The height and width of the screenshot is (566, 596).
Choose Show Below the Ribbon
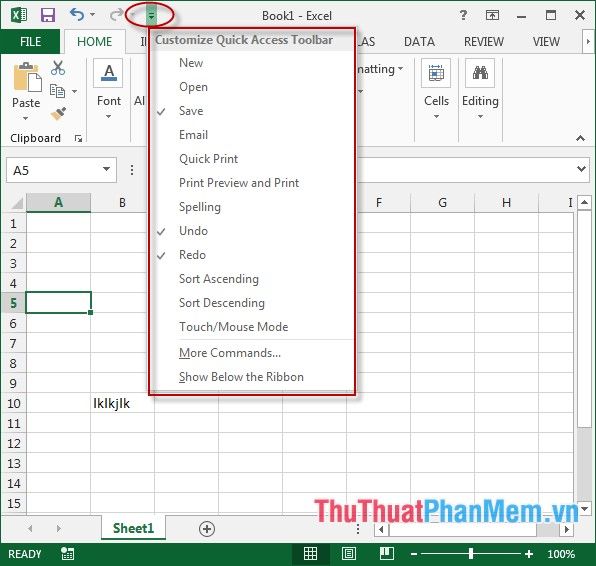[x=252, y=377]
